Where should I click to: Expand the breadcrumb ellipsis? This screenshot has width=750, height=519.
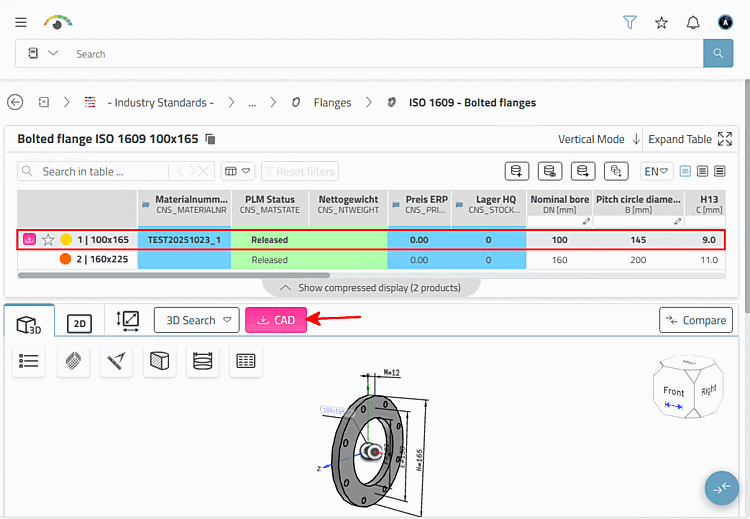click(x=252, y=102)
